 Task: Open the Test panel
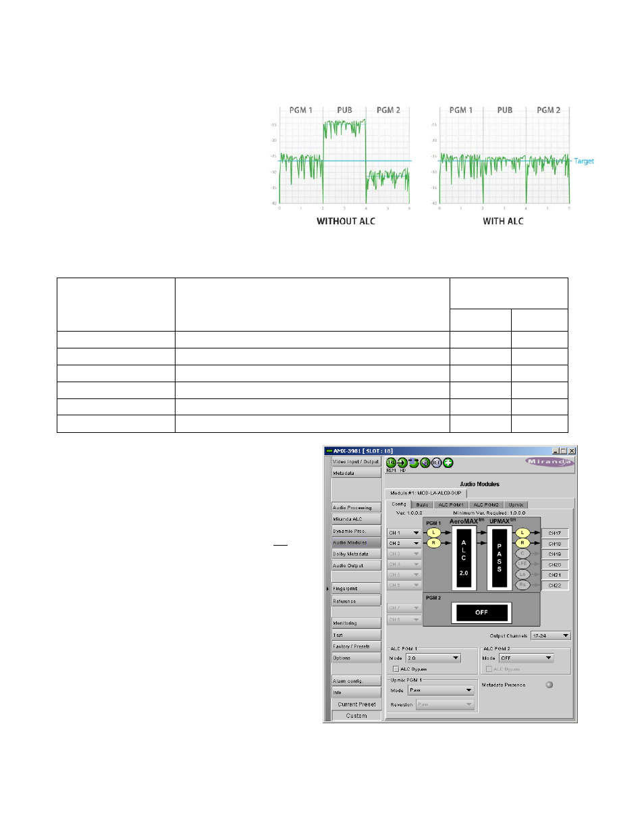point(356,635)
